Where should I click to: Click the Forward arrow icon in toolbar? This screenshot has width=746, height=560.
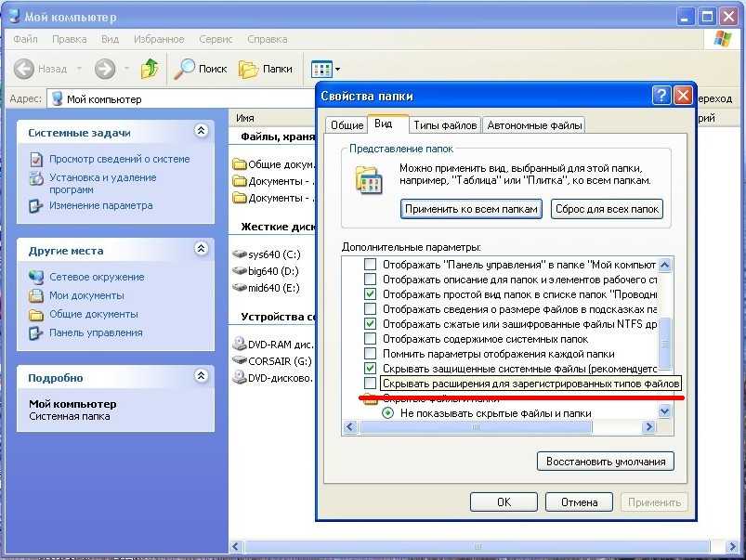click(105, 69)
